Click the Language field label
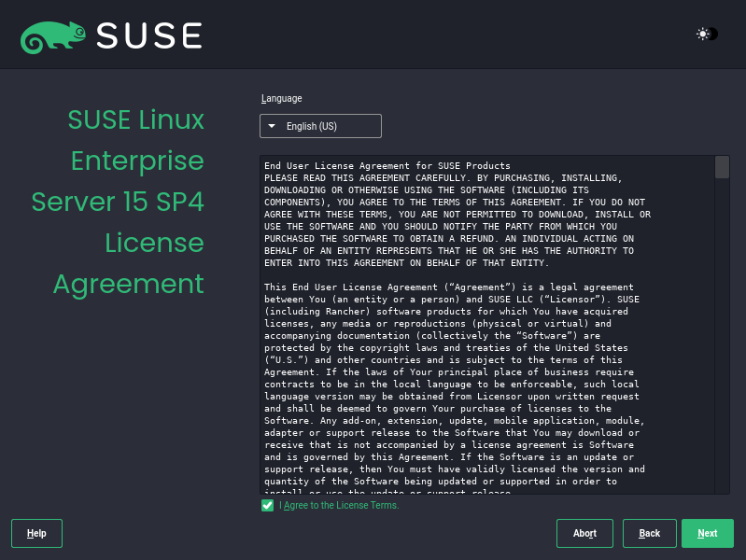The width and height of the screenshot is (746, 560). pos(282,99)
